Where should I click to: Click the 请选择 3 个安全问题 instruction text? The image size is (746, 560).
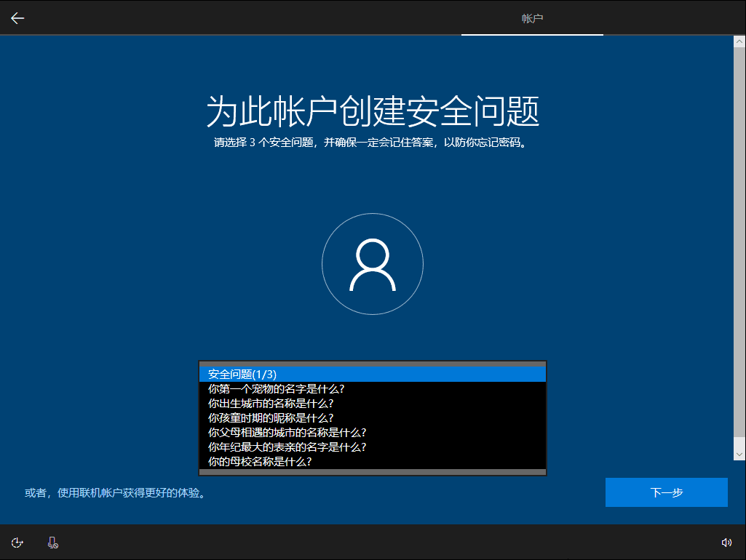click(370, 143)
